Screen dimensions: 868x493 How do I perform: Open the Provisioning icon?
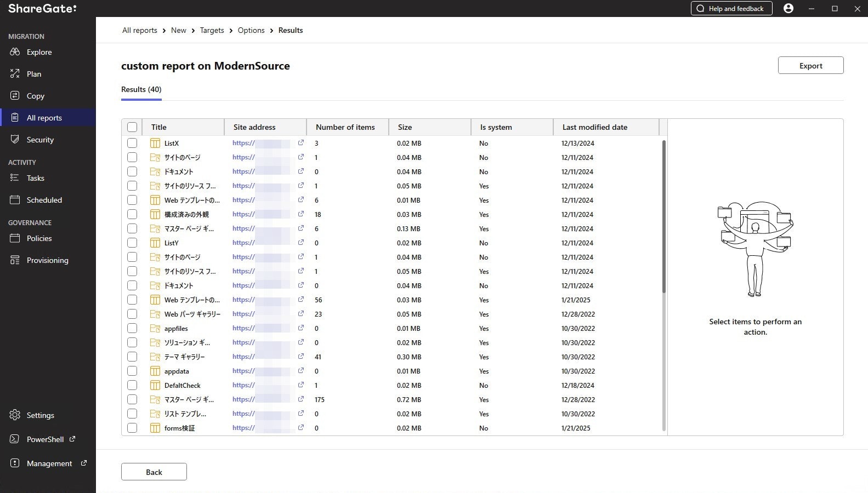click(x=15, y=260)
